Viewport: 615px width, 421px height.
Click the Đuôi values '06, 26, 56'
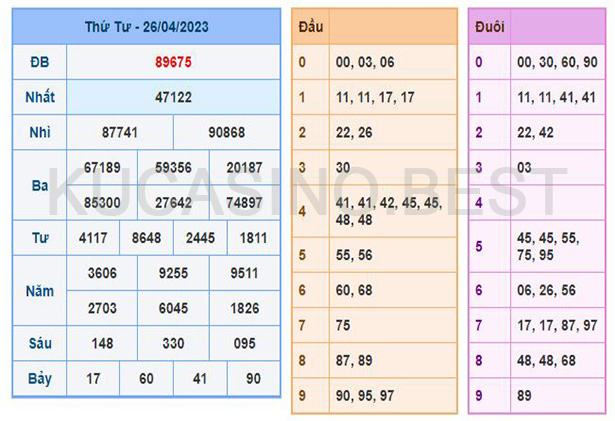click(x=546, y=290)
